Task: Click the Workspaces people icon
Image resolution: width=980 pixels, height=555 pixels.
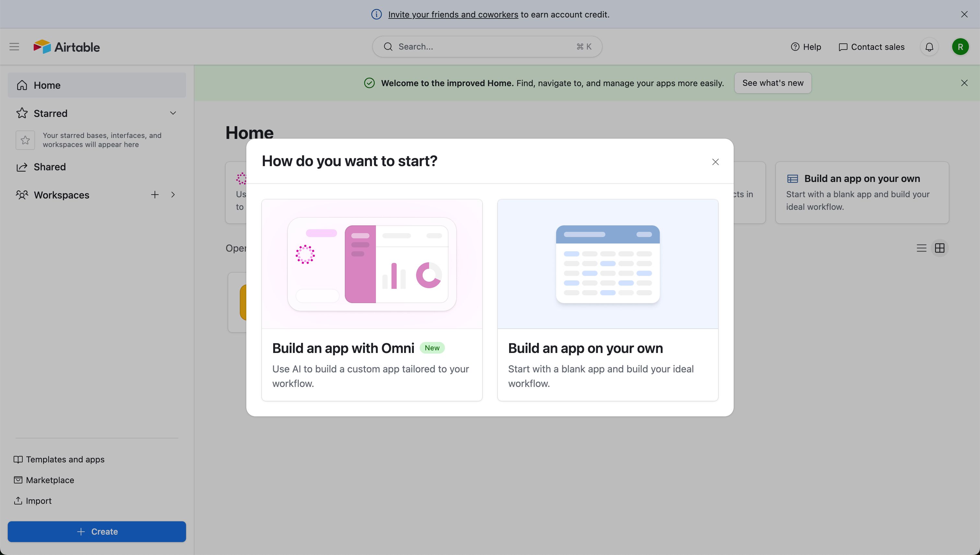Action: click(x=22, y=195)
